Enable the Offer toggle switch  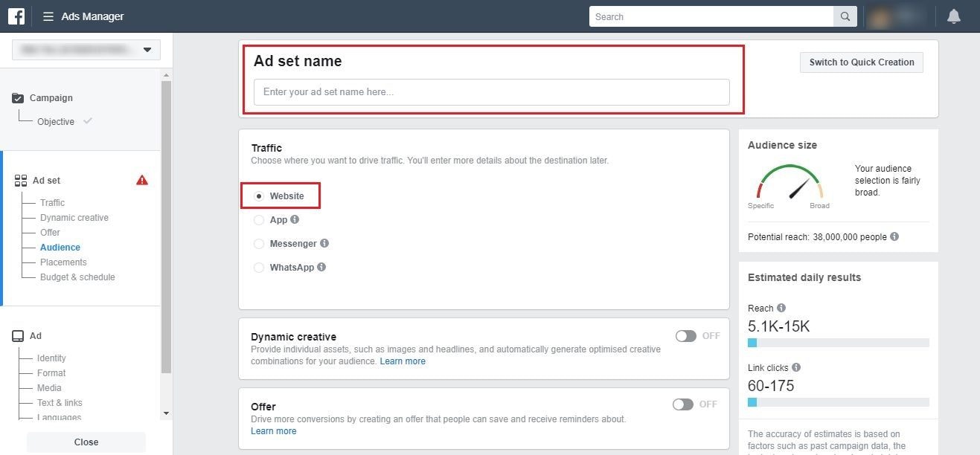[682, 404]
